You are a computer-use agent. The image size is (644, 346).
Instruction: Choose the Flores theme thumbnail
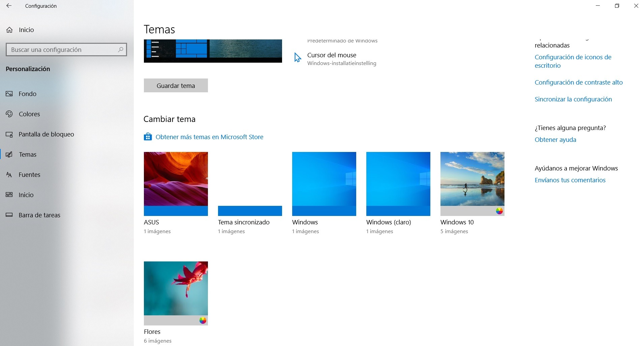[x=176, y=293]
